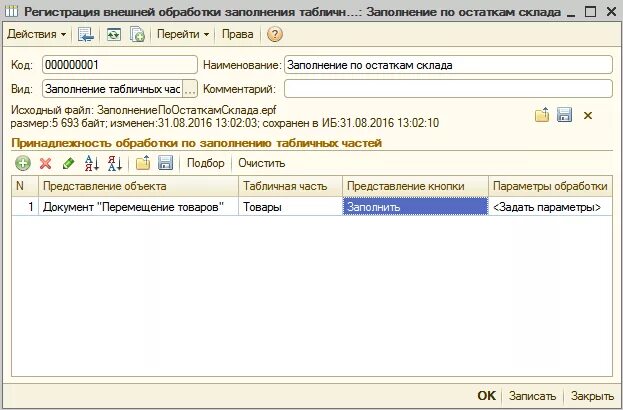Click the reread/refresh toolbar icon
The width and height of the screenshot is (623, 410).
tap(114, 35)
